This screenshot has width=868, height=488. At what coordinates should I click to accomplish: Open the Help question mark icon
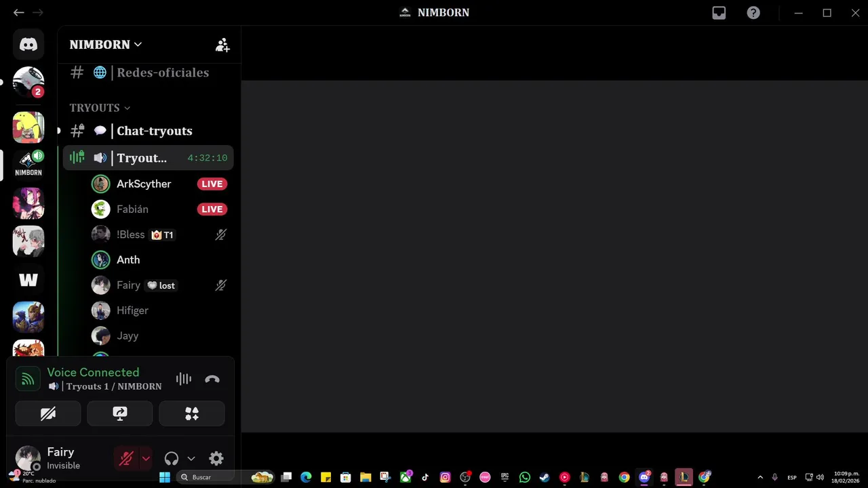click(x=753, y=13)
